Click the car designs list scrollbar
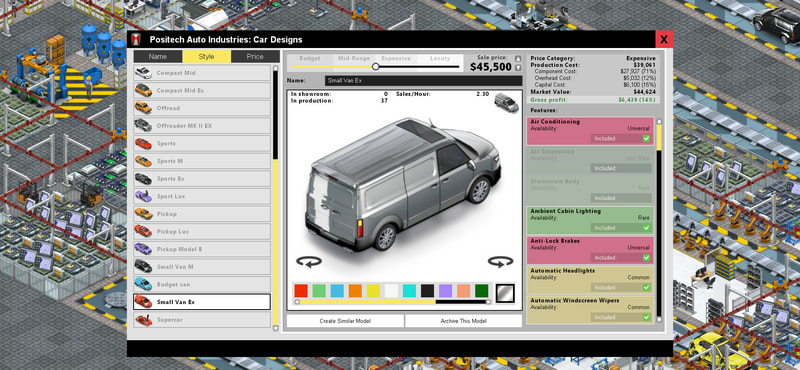The image size is (800, 370). click(x=276, y=198)
